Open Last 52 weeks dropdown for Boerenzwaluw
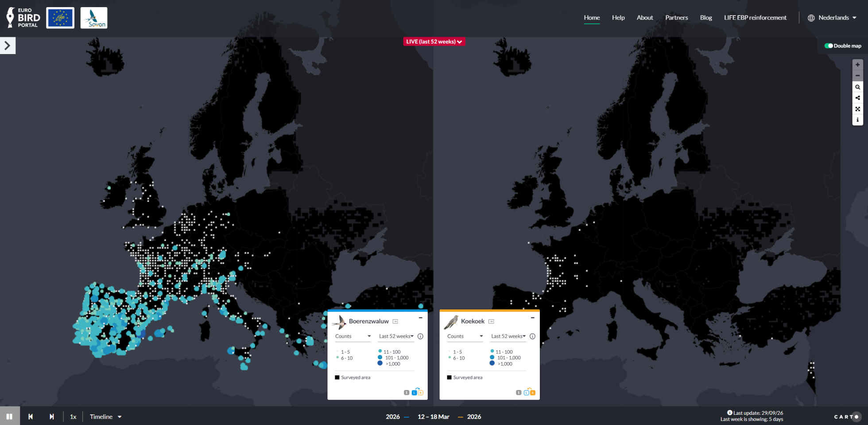The width and height of the screenshot is (868, 425). coord(396,336)
